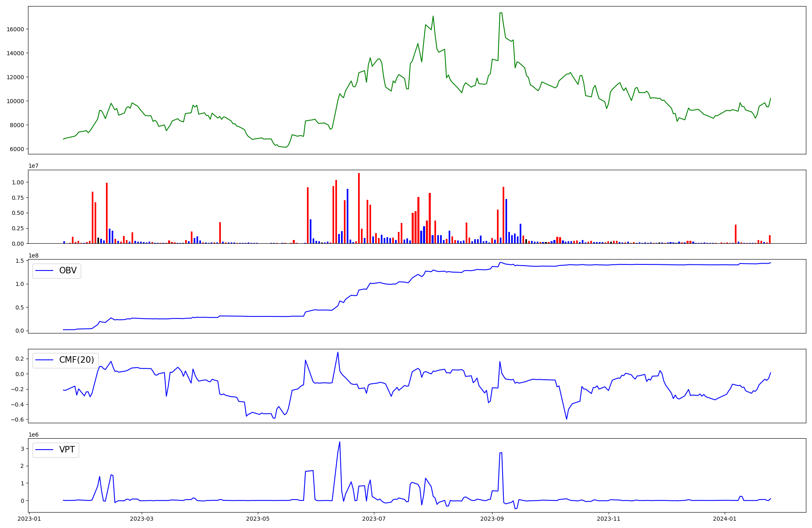
Task: Click the 2023-03 date tick label
Action: (142, 519)
